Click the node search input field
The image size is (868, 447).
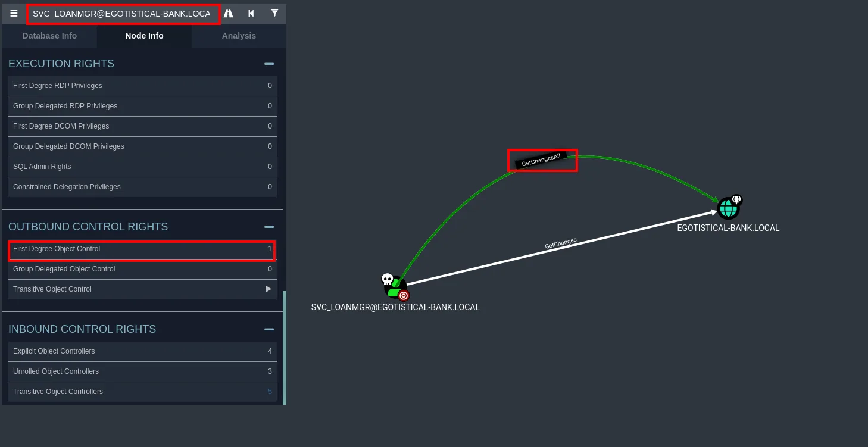[123, 14]
